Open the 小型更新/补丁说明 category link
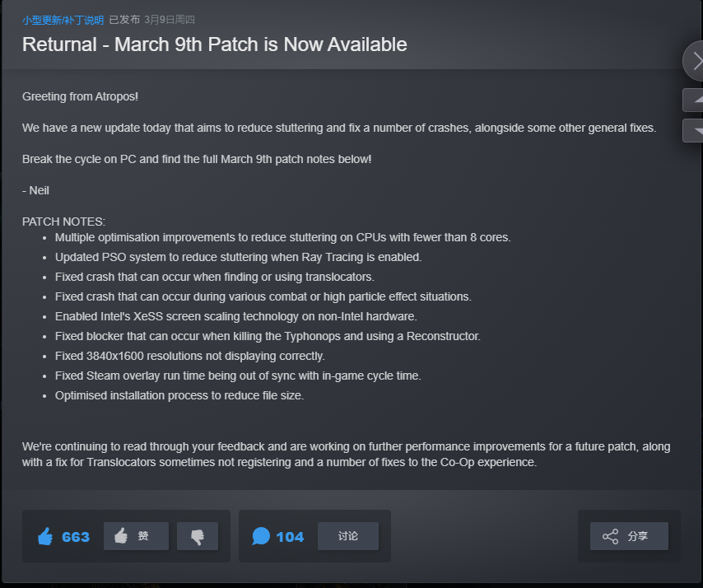703x588 pixels. point(63,20)
